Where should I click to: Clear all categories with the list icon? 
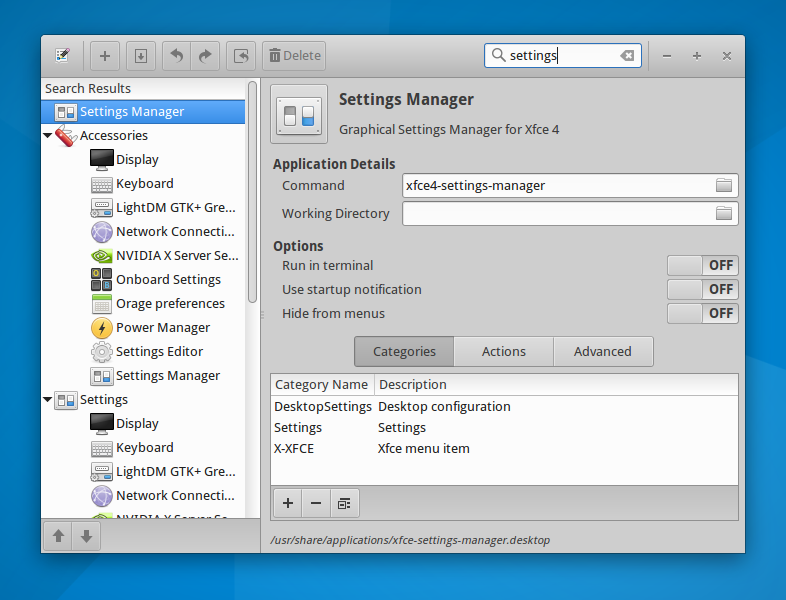pyautogui.click(x=344, y=503)
